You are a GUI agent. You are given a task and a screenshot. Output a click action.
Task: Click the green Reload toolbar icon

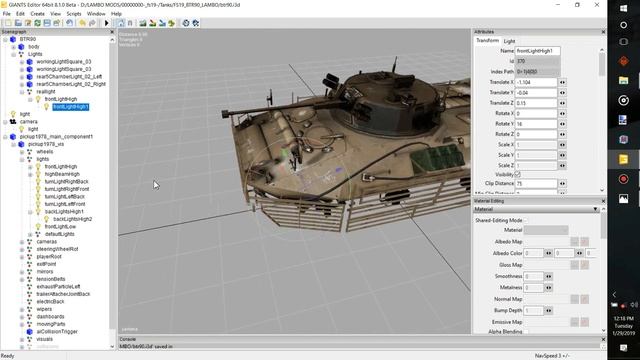click(x=37, y=23)
